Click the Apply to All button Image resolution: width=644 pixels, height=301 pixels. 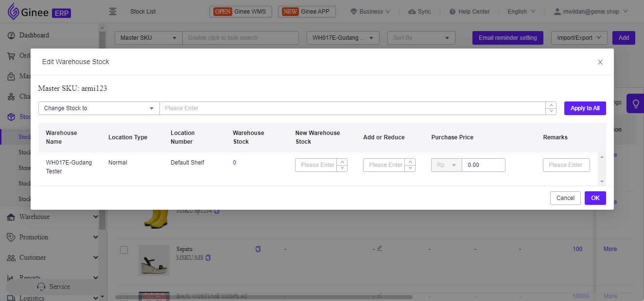point(585,108)
